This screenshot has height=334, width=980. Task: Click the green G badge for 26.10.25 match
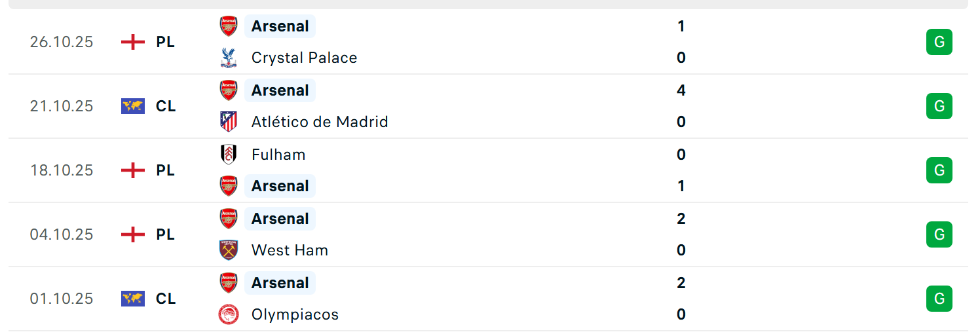coord(939,42)
